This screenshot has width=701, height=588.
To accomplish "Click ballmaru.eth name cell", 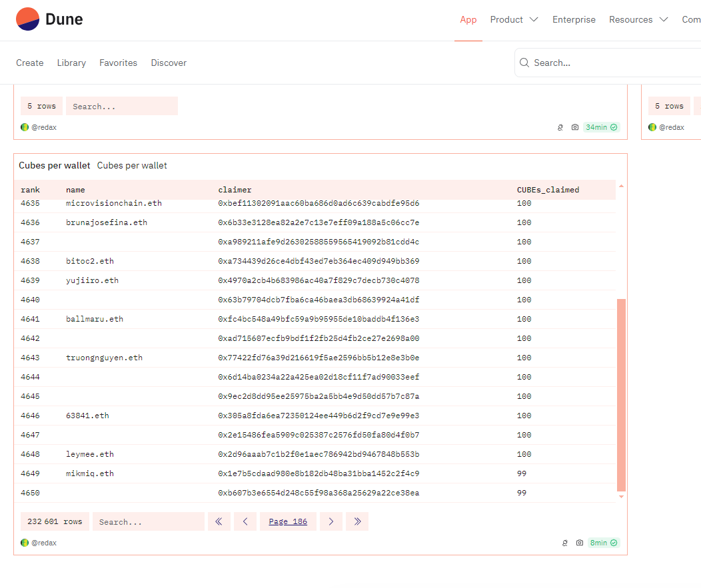I will point(95,319).
